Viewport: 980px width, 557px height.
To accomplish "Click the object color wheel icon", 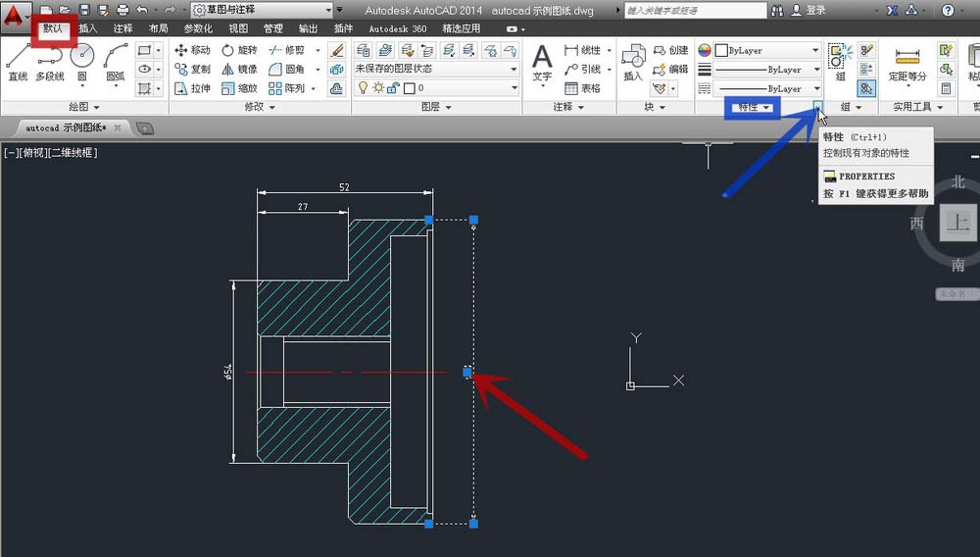I will click(705, 50).
